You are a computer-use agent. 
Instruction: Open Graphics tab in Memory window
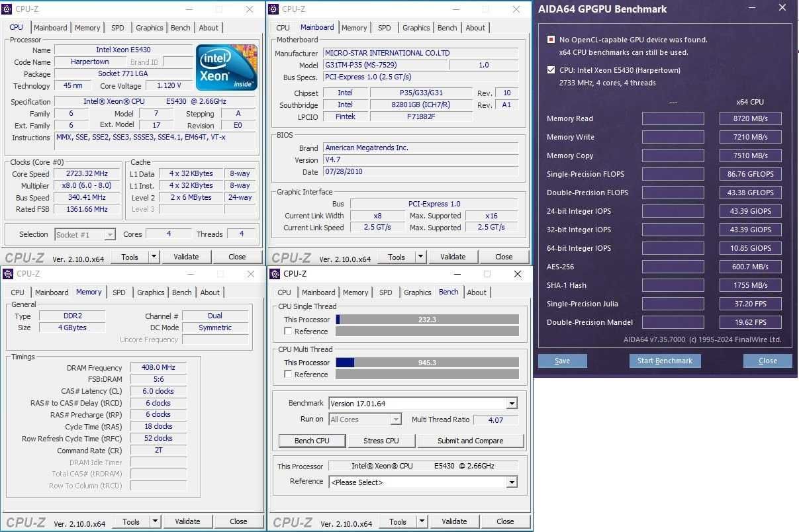click(x=151, y=292)
